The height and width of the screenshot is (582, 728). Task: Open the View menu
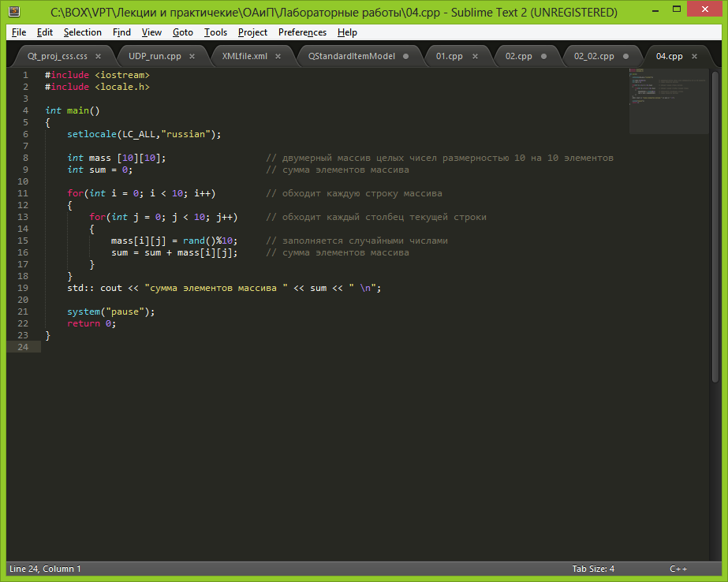click(151, 32)
